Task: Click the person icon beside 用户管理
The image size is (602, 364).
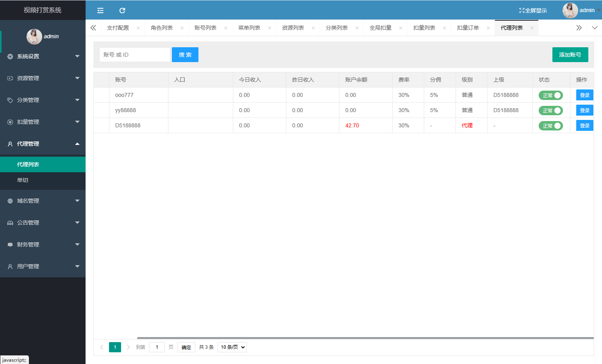Action: [10, 267]
